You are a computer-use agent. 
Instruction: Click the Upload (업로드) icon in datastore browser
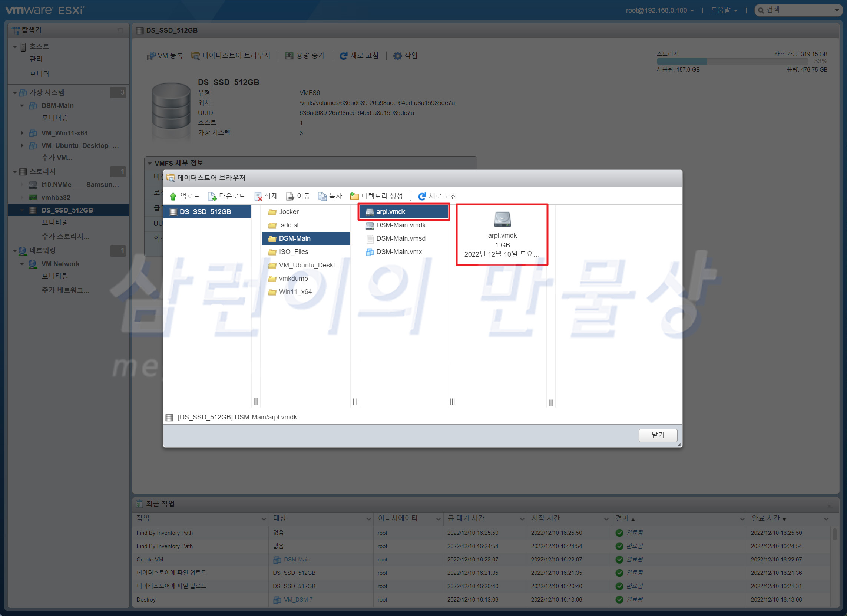click(173, 196)
